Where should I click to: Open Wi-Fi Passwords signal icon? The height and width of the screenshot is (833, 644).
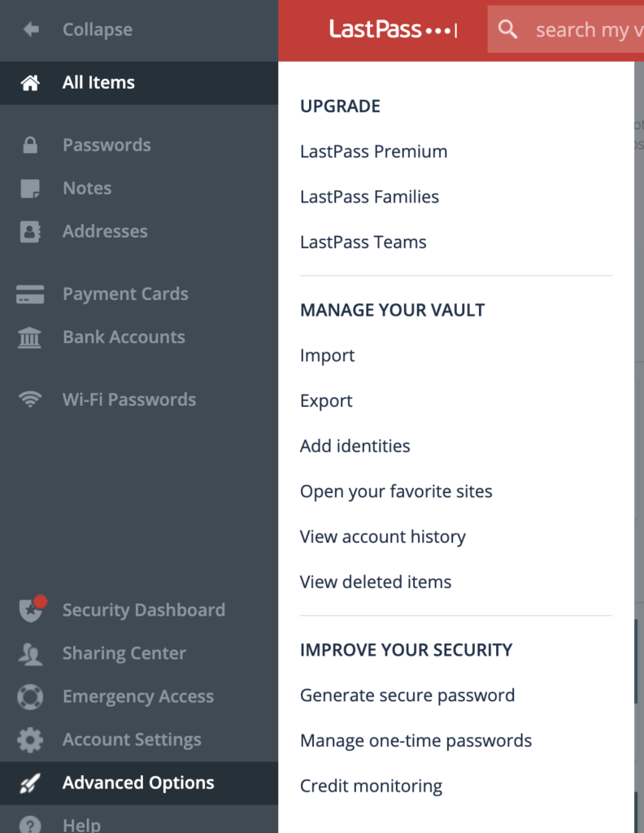[x=30, y=400]
